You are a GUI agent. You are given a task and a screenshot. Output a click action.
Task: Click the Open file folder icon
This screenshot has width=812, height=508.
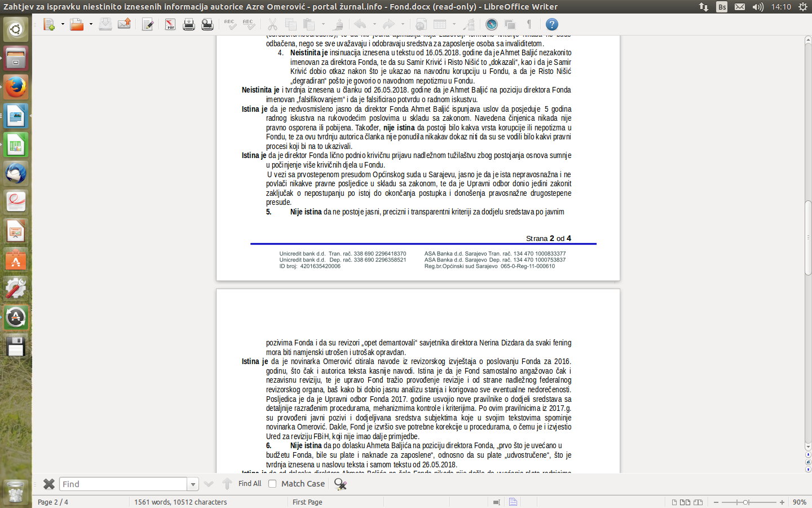pyautogui.click(x=77, y=24)
